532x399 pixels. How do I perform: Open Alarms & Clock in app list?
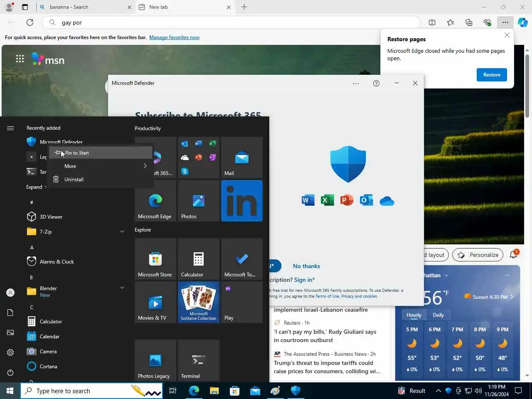click(75, 261)
